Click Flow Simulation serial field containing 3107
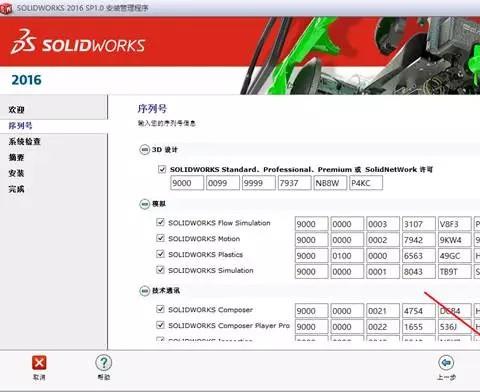 tap(419, 224)
